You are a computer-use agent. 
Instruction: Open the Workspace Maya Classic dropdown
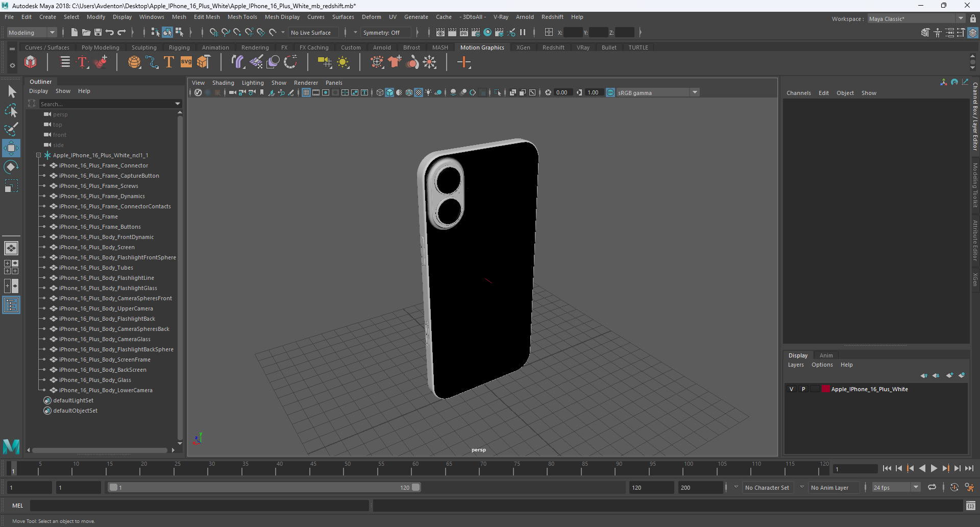pos(916,18)
